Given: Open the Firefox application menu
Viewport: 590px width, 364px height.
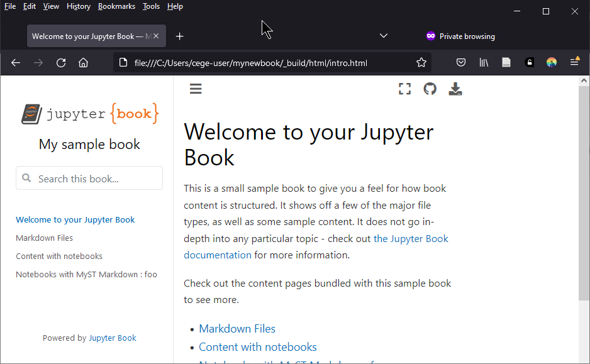Looking at the screenshot, I should pos(574,62).
